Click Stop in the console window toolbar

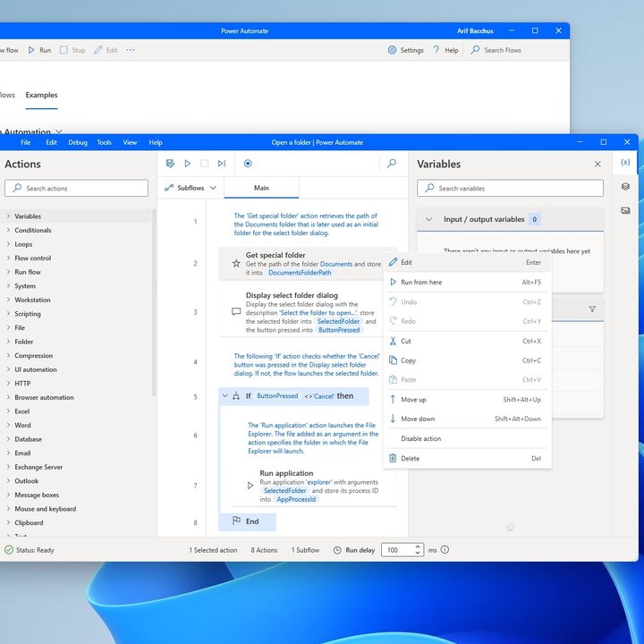coord(72,50)
